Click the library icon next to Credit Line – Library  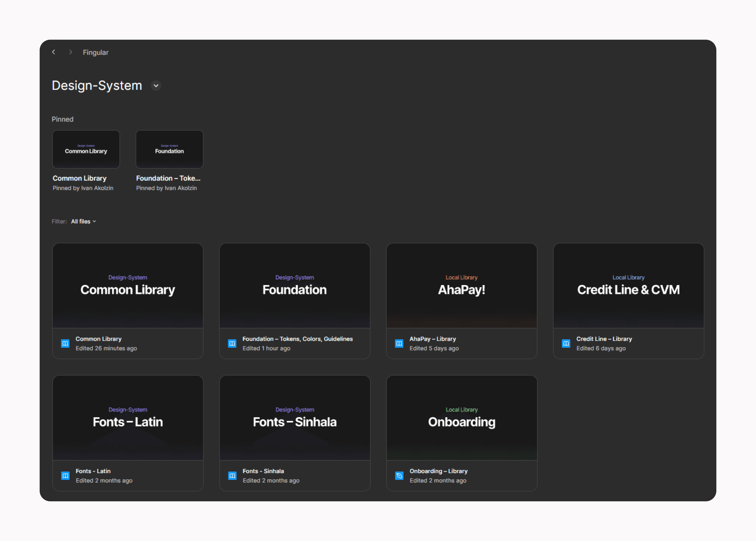(x=566, y=343)
